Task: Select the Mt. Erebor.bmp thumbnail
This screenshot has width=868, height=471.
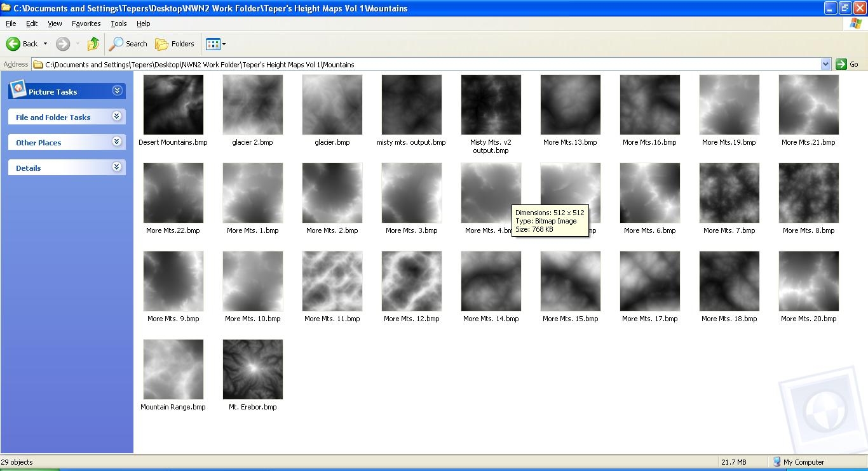Action: tap(252, 369)
